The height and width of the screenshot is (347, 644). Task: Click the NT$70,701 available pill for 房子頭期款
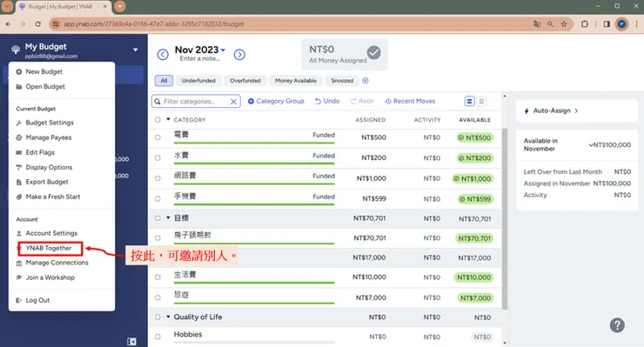[474, 238]
